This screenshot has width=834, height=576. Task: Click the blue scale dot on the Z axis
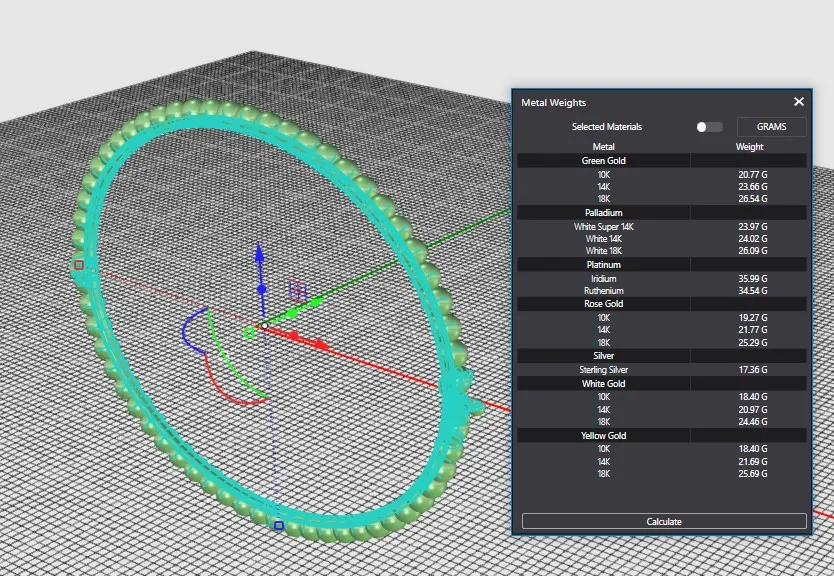pyautogui.click(x=261, y=289)
